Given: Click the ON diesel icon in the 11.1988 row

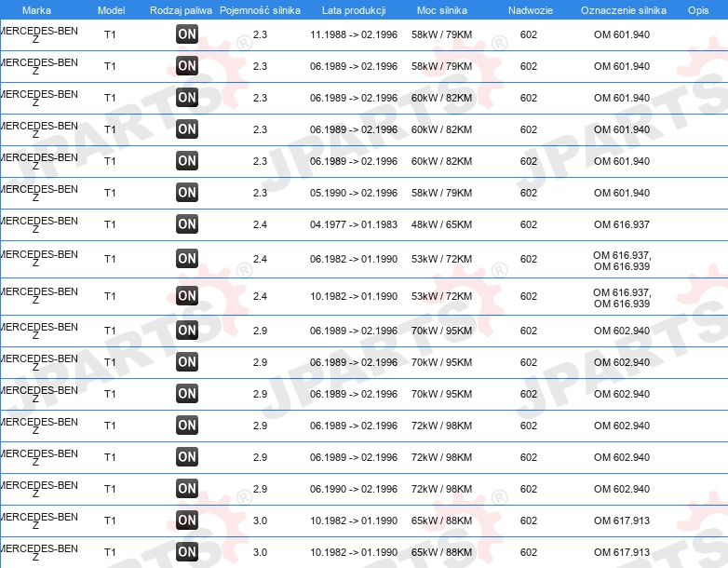Looking at the screenshot, I should pyautogui.click(x=187, y=34).
